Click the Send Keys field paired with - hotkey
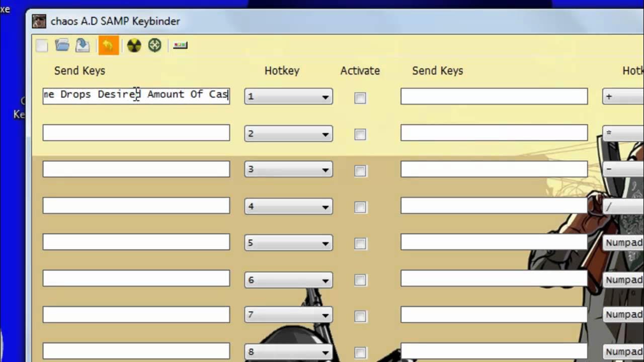 click(494, 169)
